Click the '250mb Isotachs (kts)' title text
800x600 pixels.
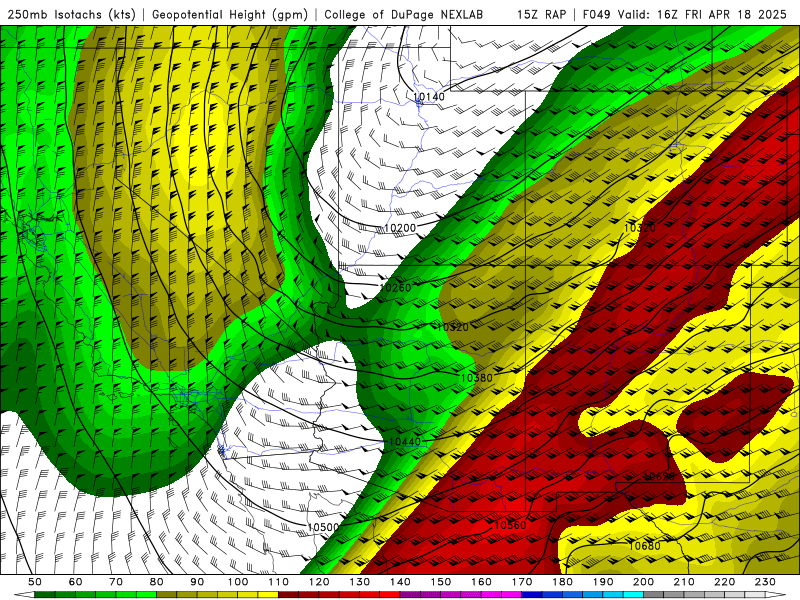(x=71, y=14)
